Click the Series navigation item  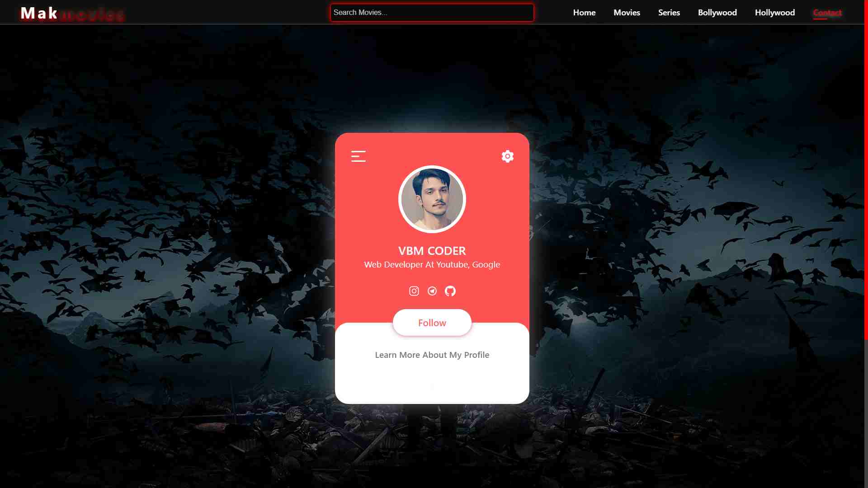[x=669, y=12]
